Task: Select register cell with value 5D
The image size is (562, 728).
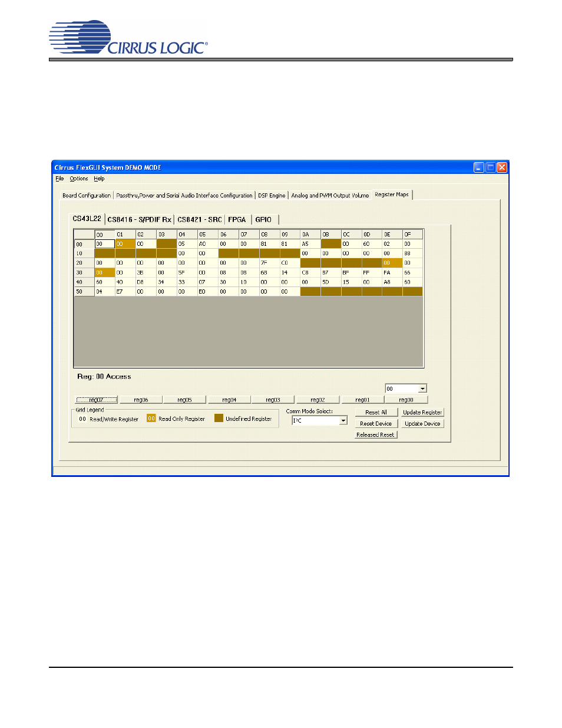Action: point(331,282)
